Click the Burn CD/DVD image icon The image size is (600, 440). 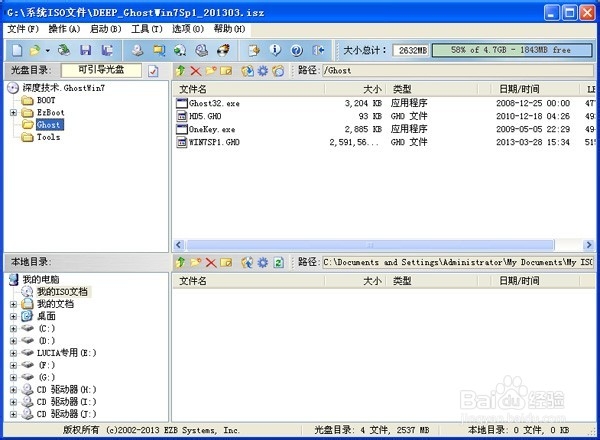(x=223, y=50)
